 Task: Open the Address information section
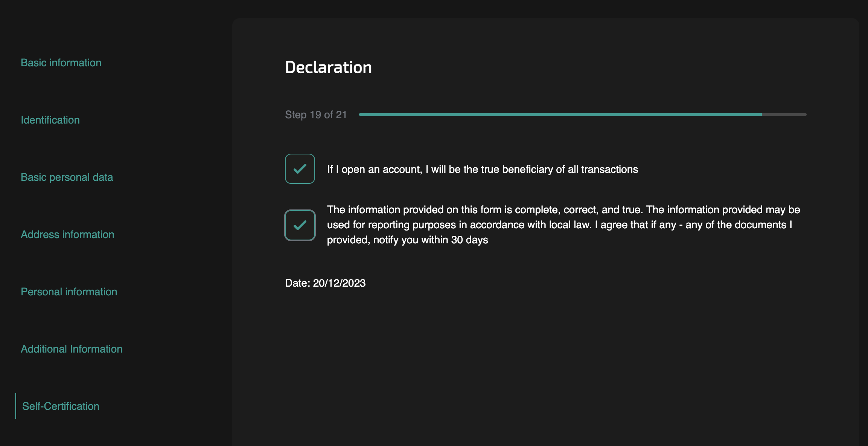coord(67,234)
